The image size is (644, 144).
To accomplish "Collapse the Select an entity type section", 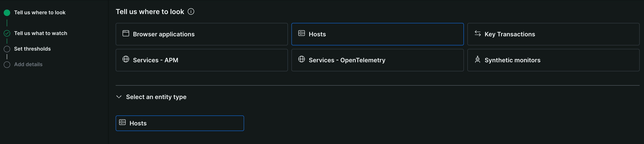I will 156,97.
